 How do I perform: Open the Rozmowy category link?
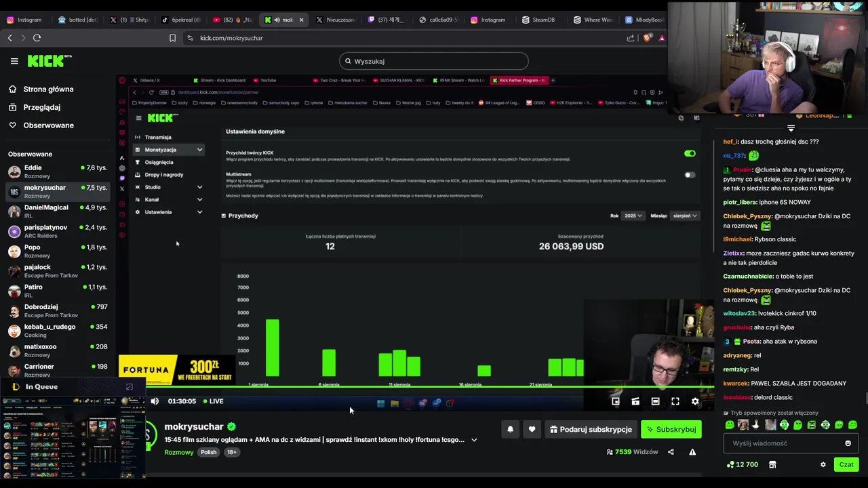pos(179,452)
